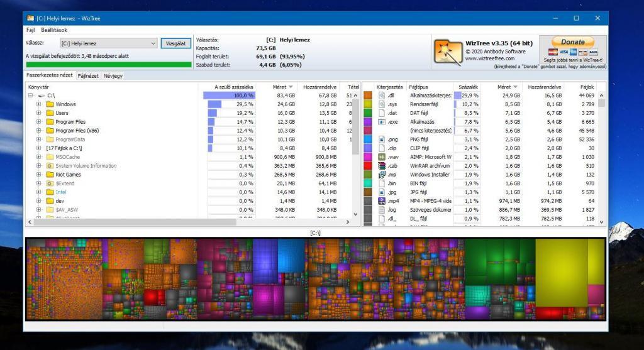
Task: Expand the Windows folder tree node
Action: point(39,104)
